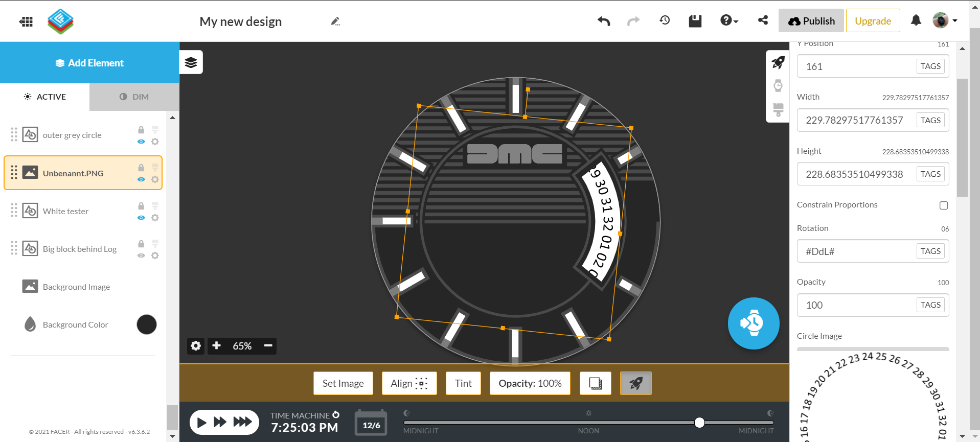Click the Tint button
The height and width of the screenshot is (442, 980).
[x=463, y=383]
